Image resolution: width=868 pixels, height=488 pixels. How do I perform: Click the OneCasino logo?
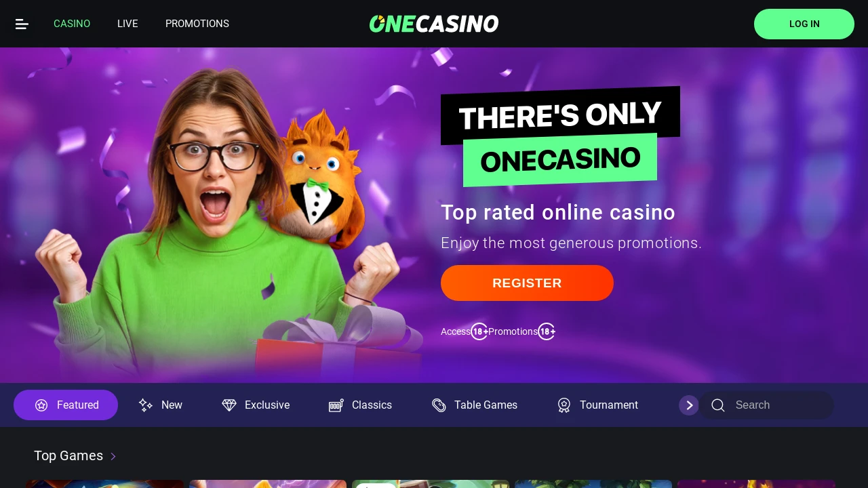click(x=434, y=24)
